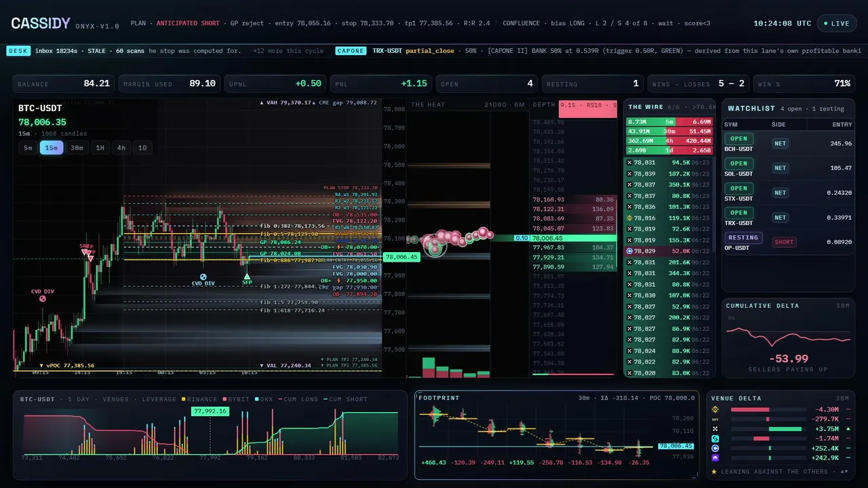Image resolution: width=868 pixels, height=488 pixels.
Task: Click the blue CVD DIV marker icon
Action: pyautogui.click(x=203, y=277)
